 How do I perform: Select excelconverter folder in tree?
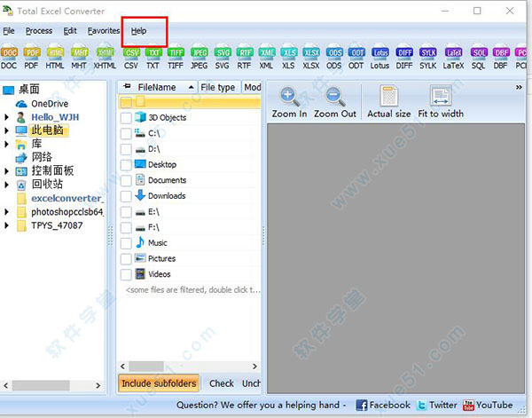(x=67, y=198)
